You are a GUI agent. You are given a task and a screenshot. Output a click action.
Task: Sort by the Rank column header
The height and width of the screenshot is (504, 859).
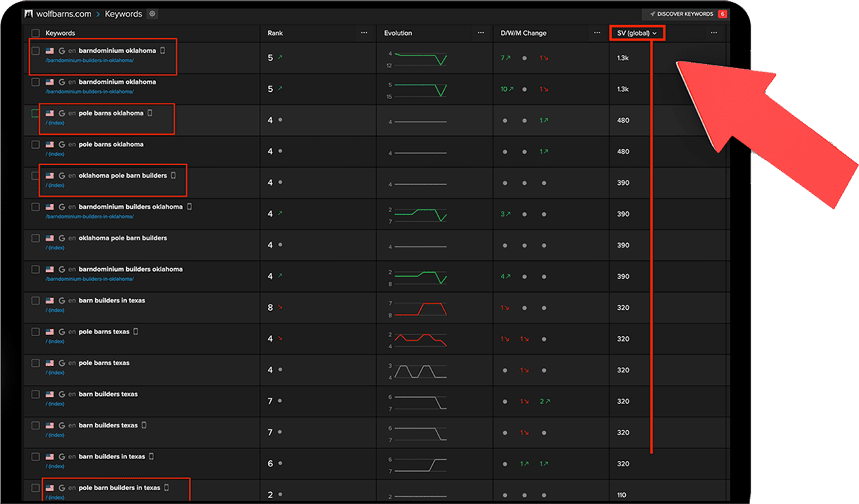(275, 33)
